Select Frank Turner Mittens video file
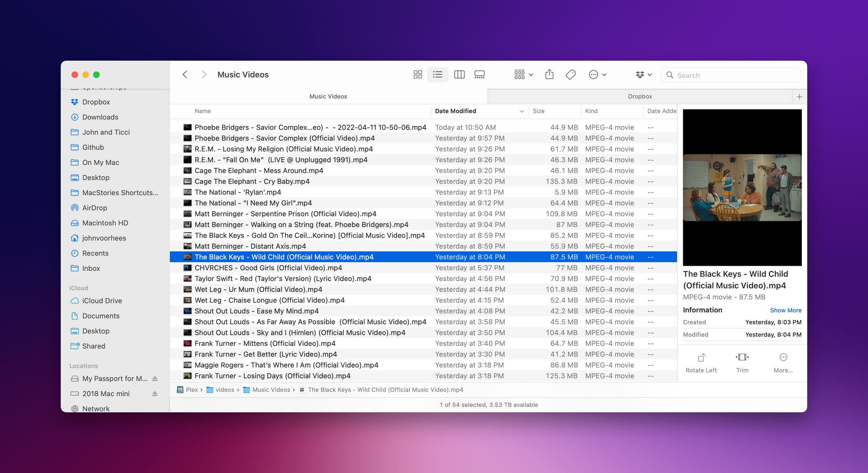The image size is (868, 473). pyautogui.click(x=423, y=343)
